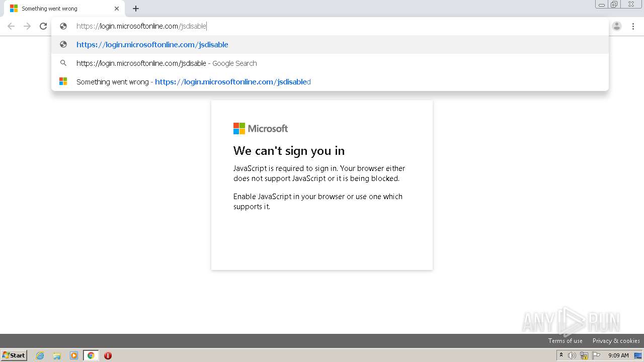Click the magnifier icon in the search suggestion
This screenshot has height=362, width=644.
[x=63, y=63]
